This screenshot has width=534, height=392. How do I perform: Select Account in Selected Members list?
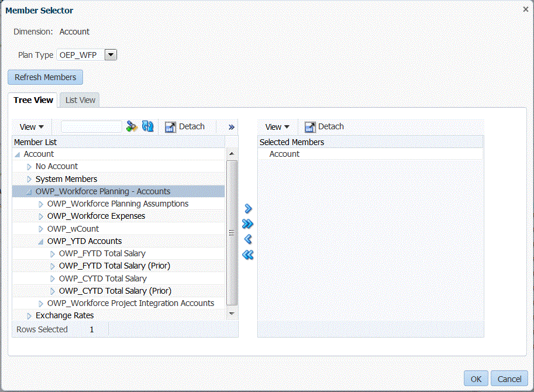click(371, 154)
